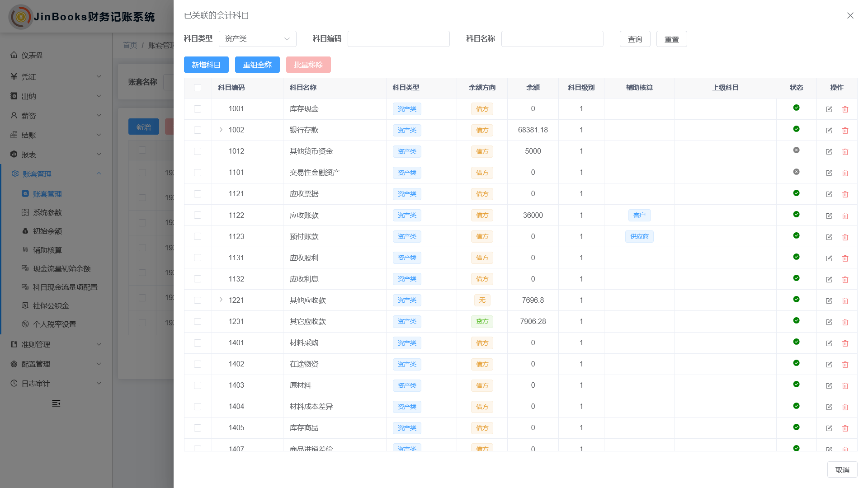Click the 新增科目 button
This screenshot has height=488, width=868.
pos(206,65)
